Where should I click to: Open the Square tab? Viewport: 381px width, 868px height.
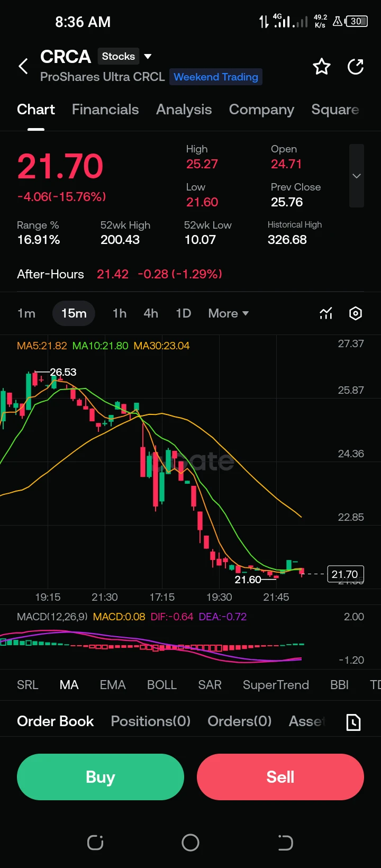point(335,110)
